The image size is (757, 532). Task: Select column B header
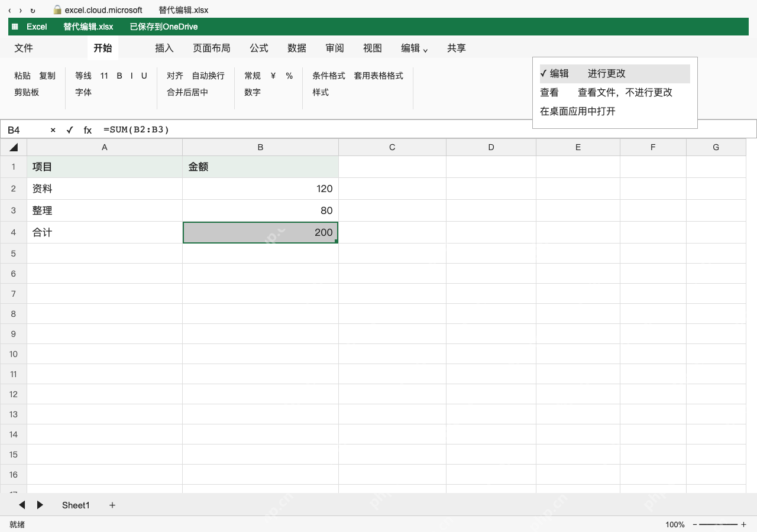click(260, 147)
